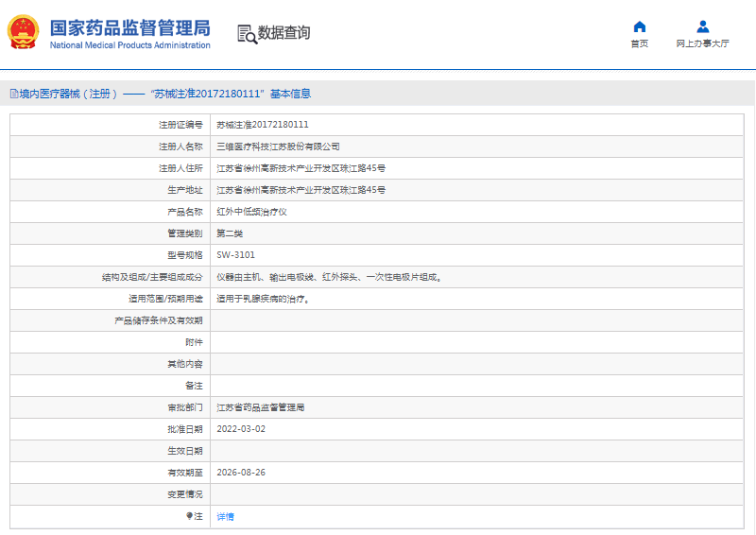Open the 数据查询 heading text

[283, 33]
